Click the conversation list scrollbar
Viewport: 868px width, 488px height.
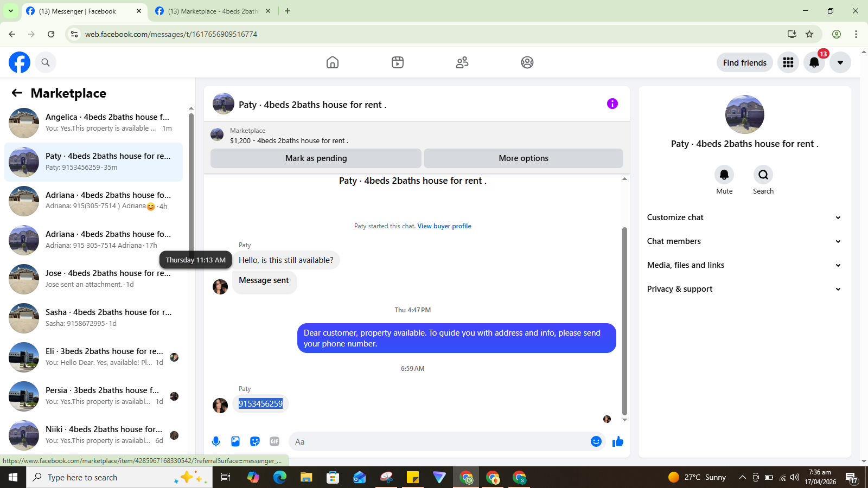(x=191, y=184)
